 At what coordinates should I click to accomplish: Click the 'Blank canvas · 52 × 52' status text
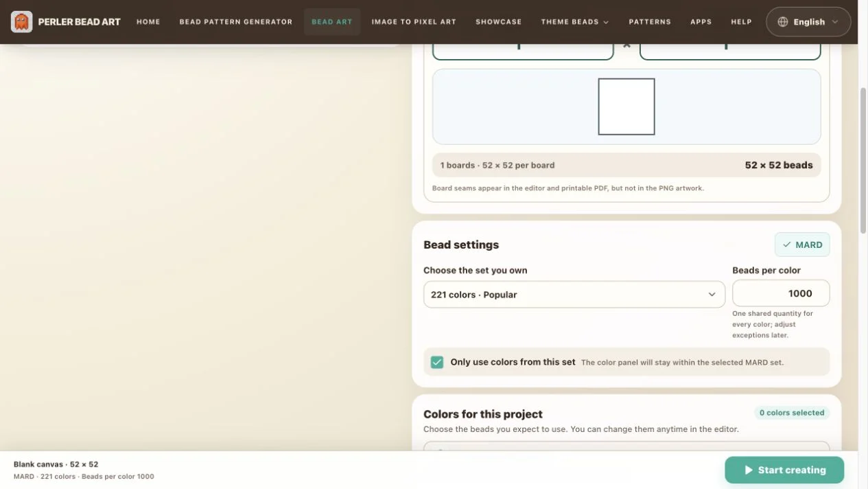pyautogui.click(x=56, y=464)
